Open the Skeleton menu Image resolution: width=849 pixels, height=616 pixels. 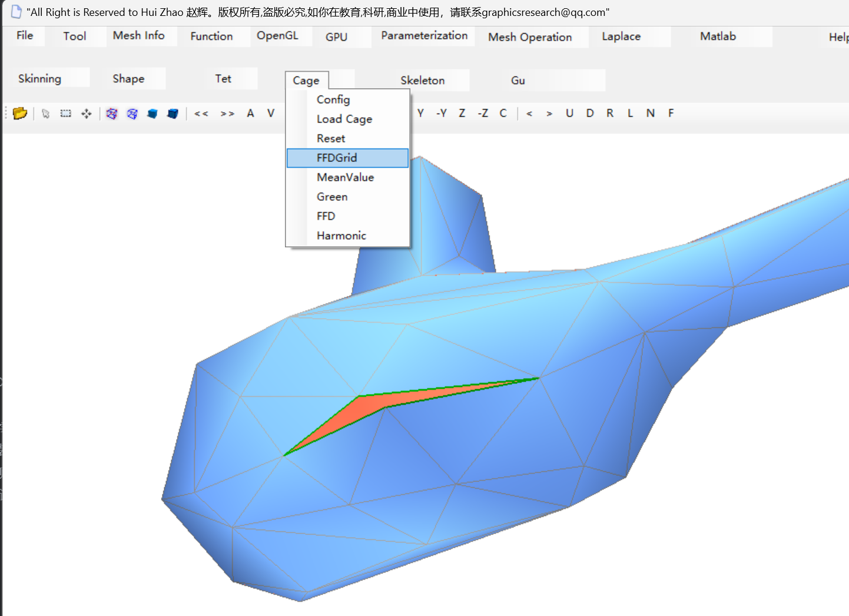[x=423, y=80]
